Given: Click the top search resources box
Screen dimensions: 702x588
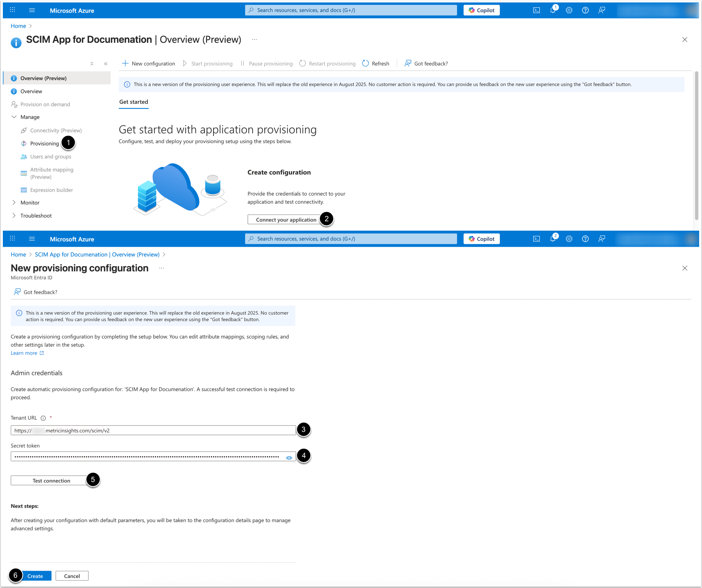Looking at the screenshot, I should tap(351, 10).
